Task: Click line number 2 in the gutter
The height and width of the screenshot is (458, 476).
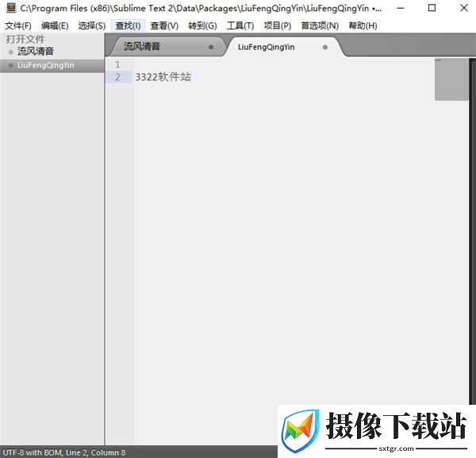Action: coord(117,77)
